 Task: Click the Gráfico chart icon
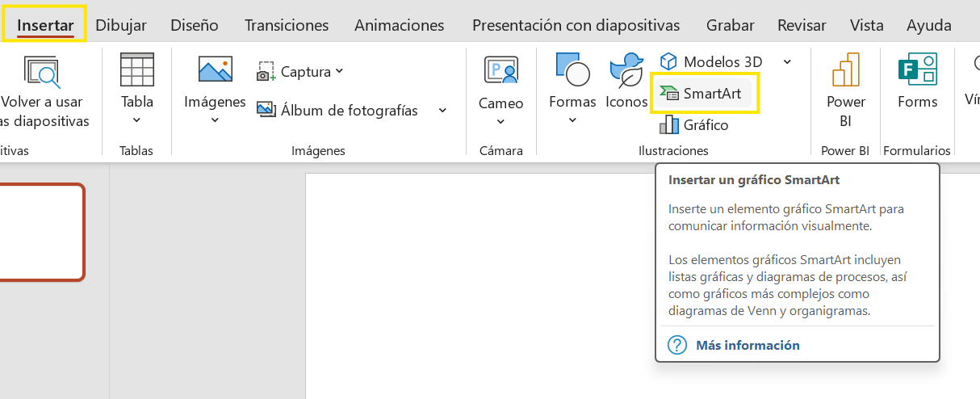(x=669, y=124)
